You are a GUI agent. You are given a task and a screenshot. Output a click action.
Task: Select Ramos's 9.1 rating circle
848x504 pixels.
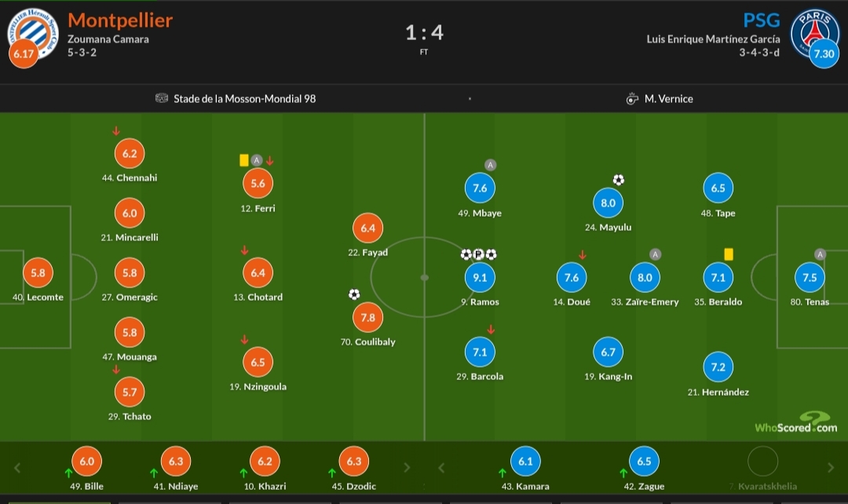click(x=481, y=277)
